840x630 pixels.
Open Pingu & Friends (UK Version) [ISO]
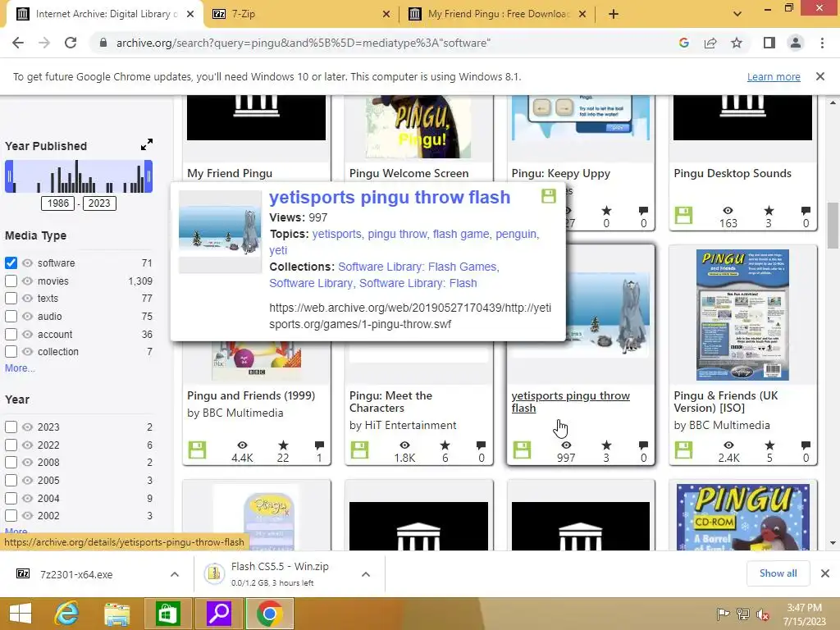[x=726, y=402]
